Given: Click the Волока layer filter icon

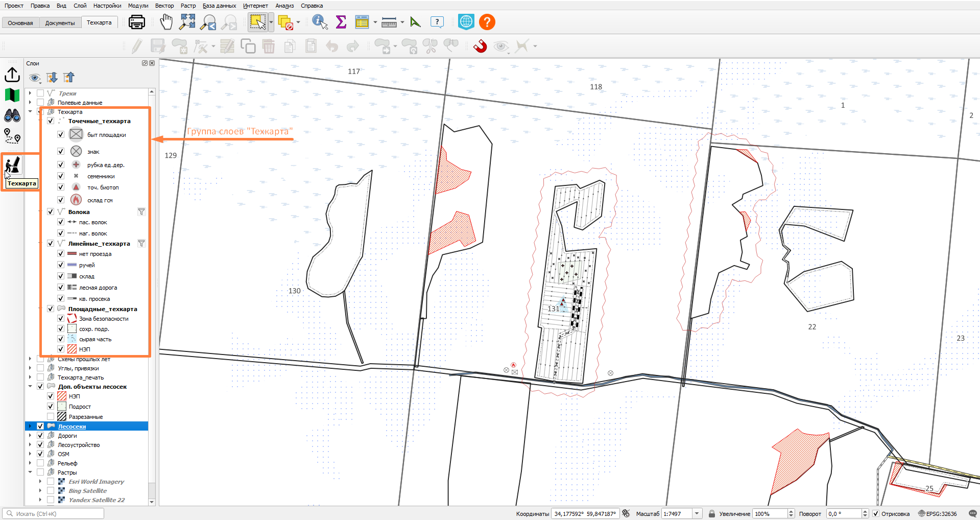Looking at the screenshot, I should 141,211.
